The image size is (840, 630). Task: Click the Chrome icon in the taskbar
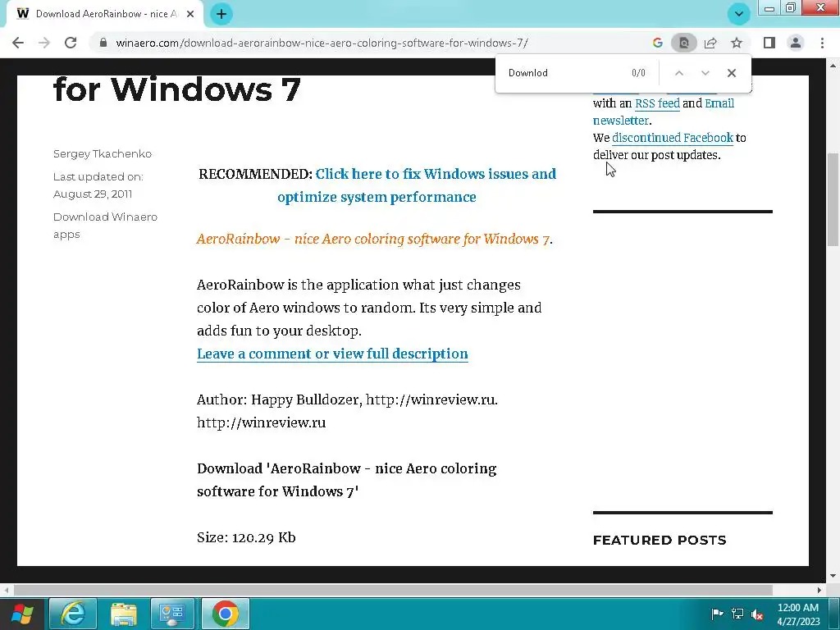226,614
